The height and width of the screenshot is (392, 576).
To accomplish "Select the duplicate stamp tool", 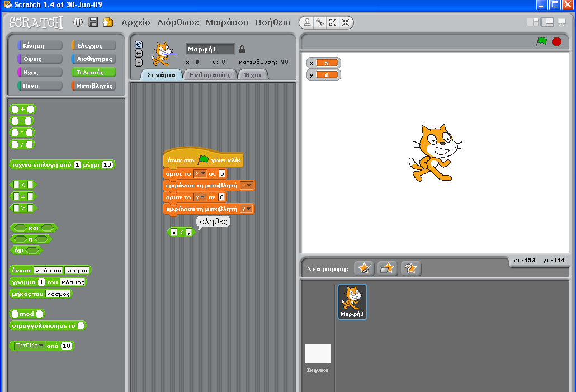I will (x=307, y=22).
